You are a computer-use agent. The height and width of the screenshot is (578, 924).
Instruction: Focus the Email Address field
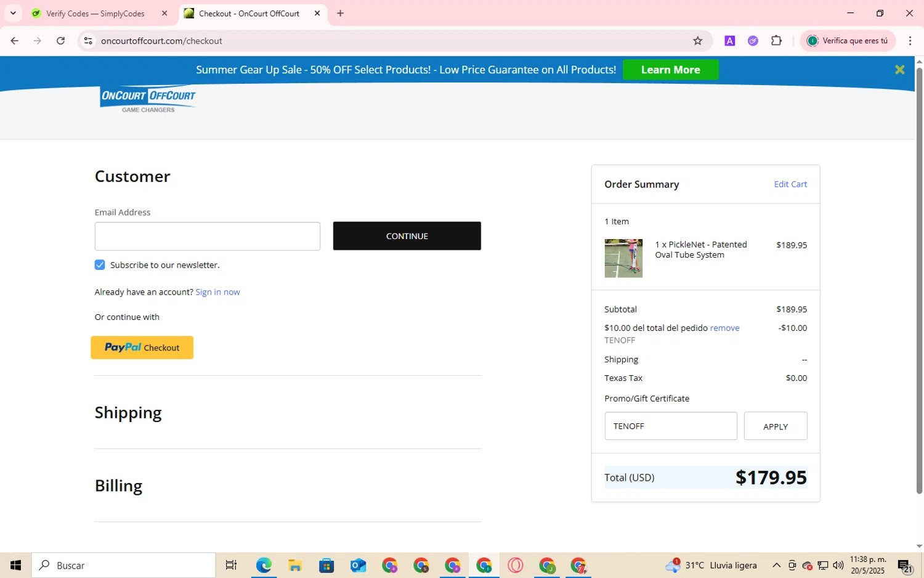(208, 236)
